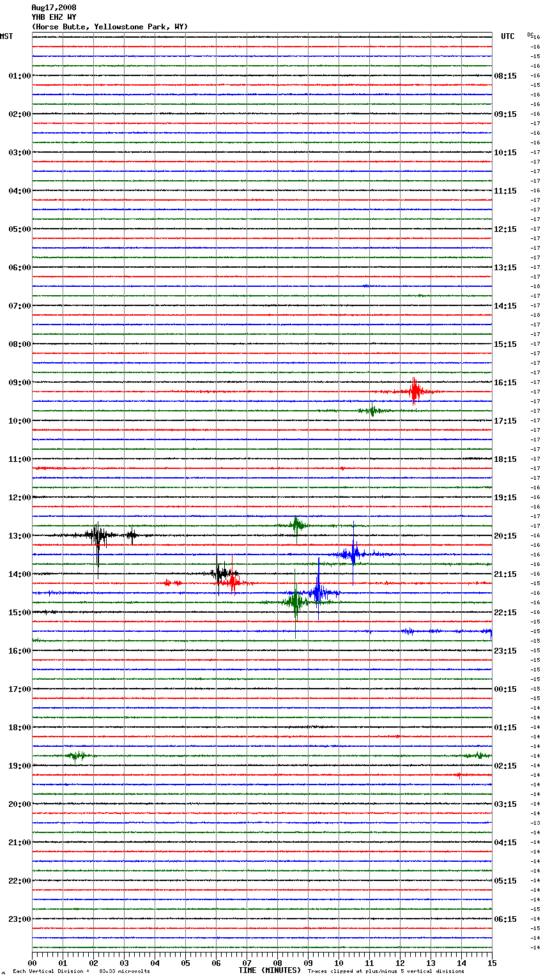Select the 02:00 MST hour label

pos(19,114)
